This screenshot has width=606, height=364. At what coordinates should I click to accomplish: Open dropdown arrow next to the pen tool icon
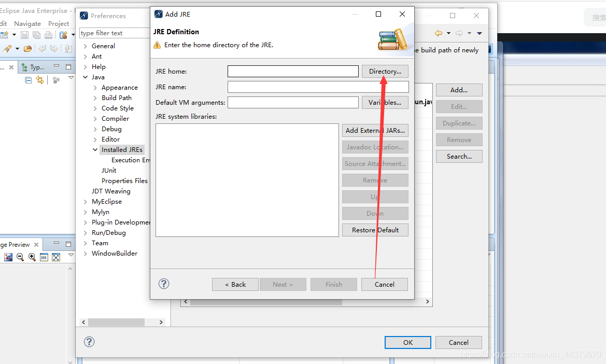(17, 49)
